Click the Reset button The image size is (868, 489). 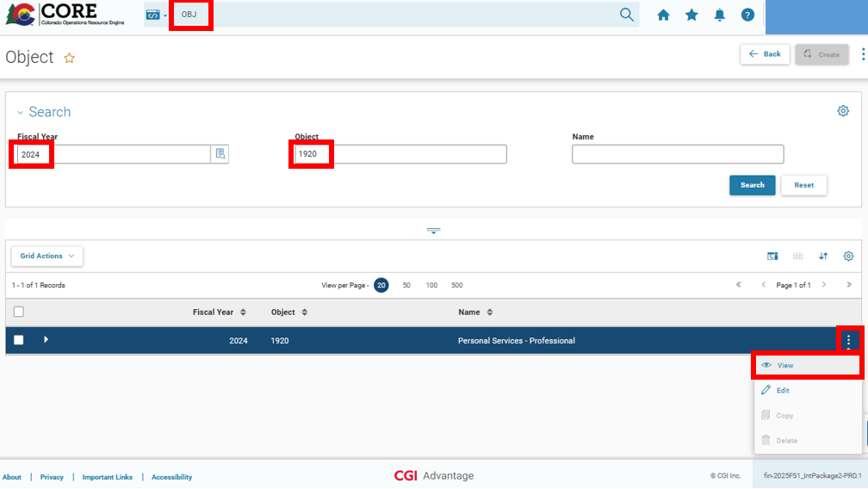[803, 185]
